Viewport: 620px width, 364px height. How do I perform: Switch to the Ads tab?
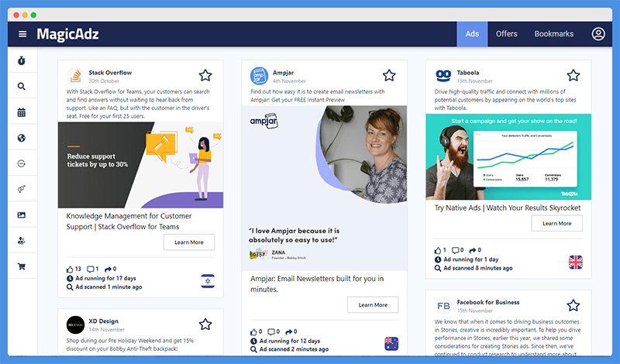tap(472, 34)
